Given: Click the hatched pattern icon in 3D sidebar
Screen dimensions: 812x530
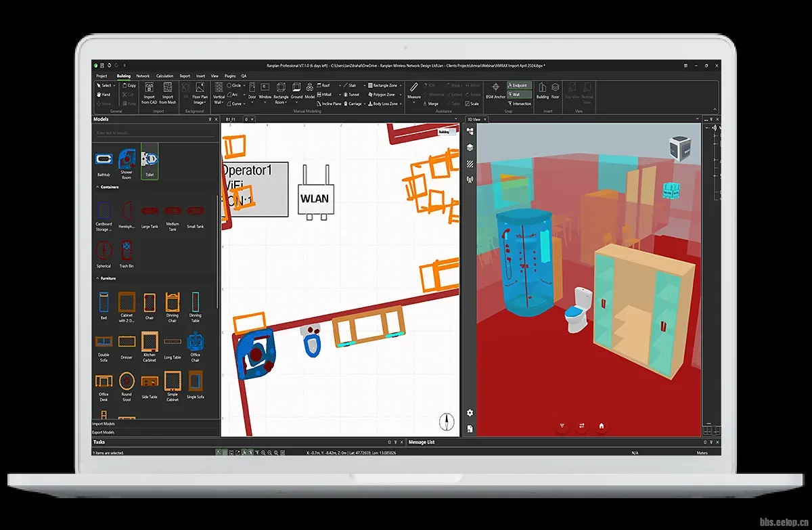Looking at the screenshot, I should click(x=470, y=164).
